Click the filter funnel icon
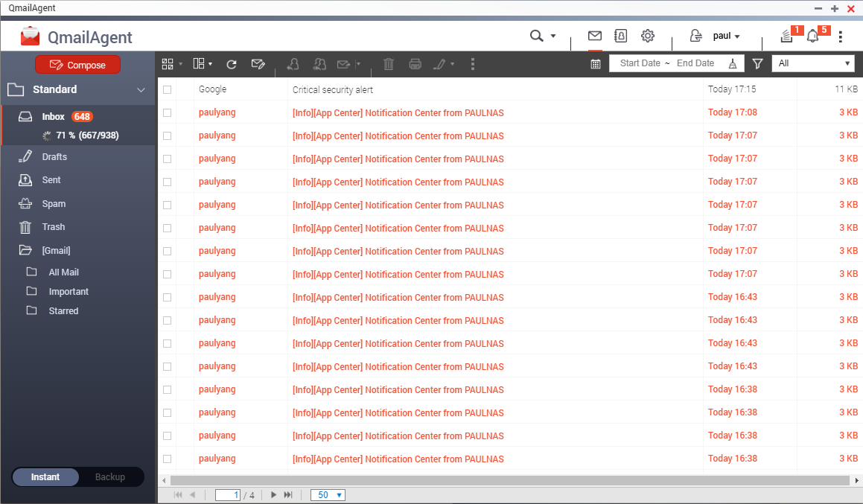Image resolution: width=863 pixels, height=504 pixels. click(x=757, y=64)
